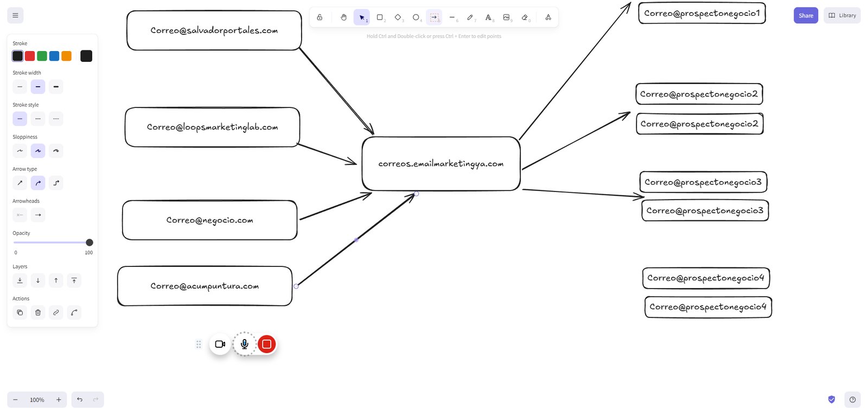Select the Eraser tool
The image size is (868, 415).
pyautogui.click(x=525, y=17)
